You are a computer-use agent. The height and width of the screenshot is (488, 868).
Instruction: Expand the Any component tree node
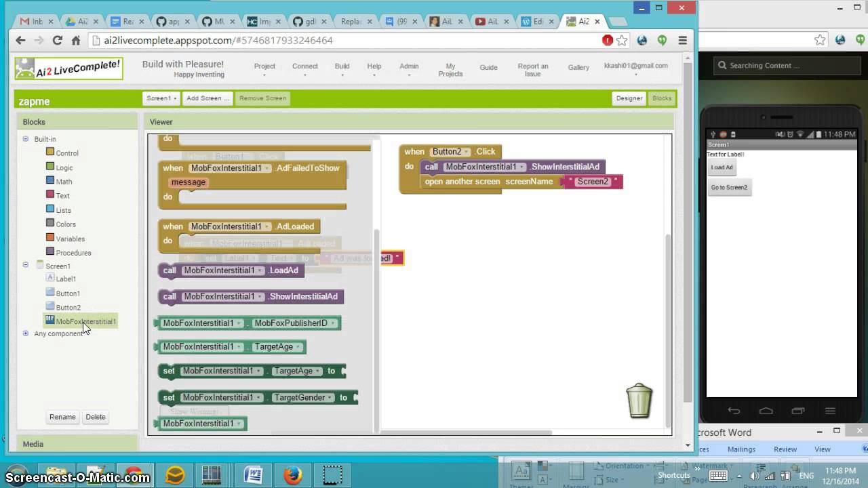(26, 333)
